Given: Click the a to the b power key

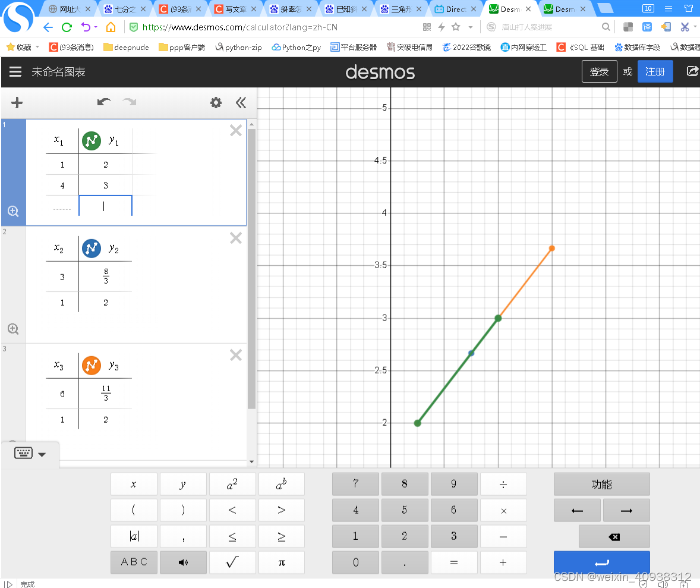Looking at the screenshot, I should pyautogui.click(x=281, y=485).
